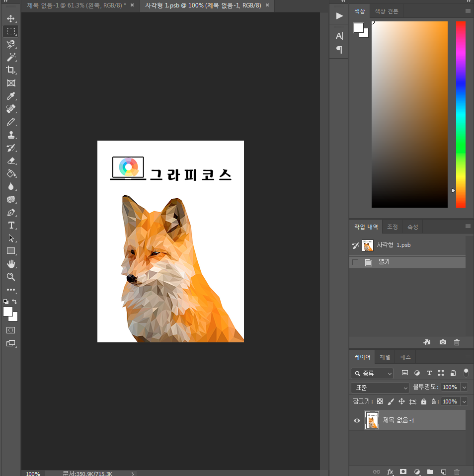The image size is (474, 476).
Task: Select the Brush tool
Action: [x=11, y=122]
